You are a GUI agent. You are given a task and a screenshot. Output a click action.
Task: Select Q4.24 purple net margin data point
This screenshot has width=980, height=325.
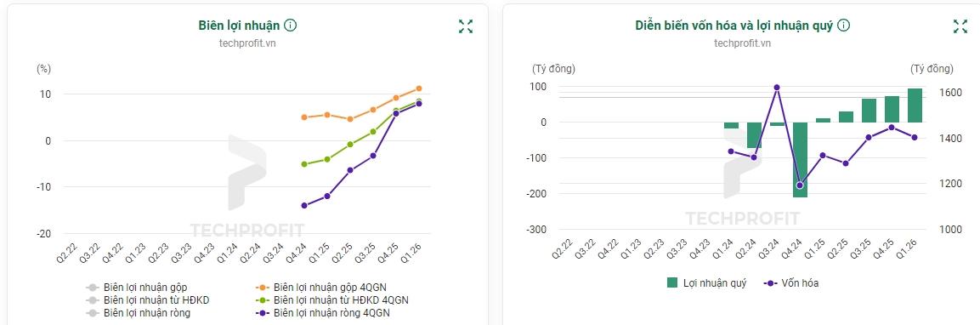coord(304,205)
